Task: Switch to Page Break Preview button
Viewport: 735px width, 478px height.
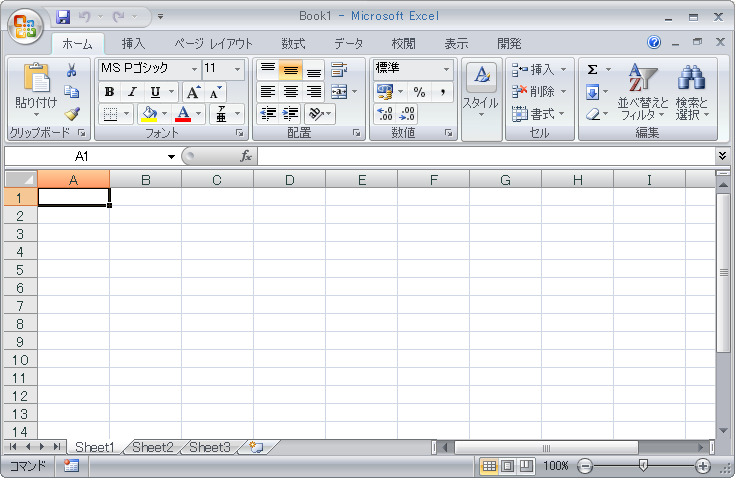Action: point(526,466)
